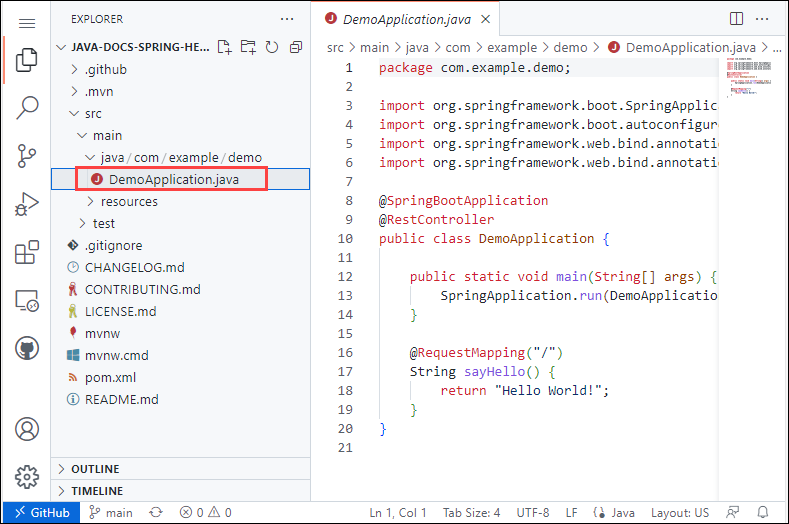789x524 pixels.
Task: Collapse the main folder
Action: pyautogui.click(x=180, y=135)
